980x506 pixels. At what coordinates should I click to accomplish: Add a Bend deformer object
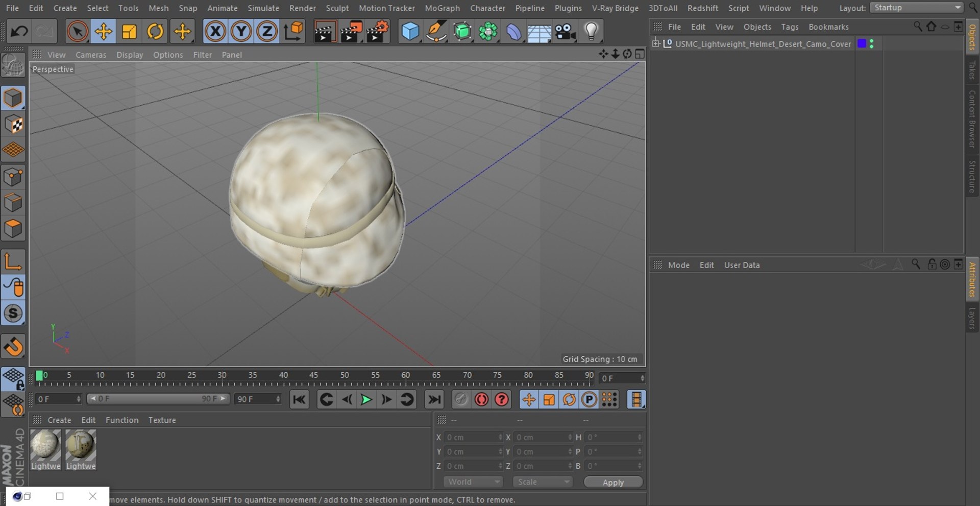(513, 32)
